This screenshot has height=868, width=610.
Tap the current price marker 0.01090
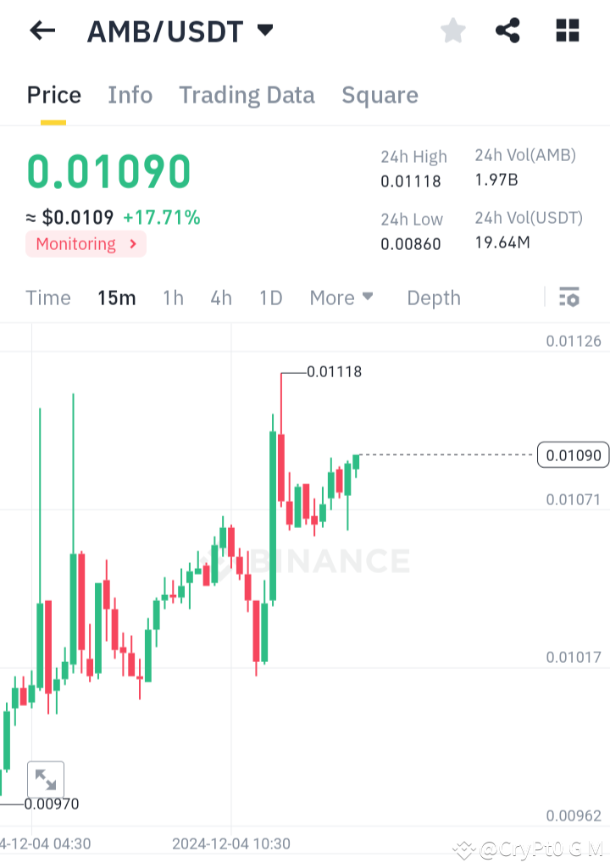573,455
